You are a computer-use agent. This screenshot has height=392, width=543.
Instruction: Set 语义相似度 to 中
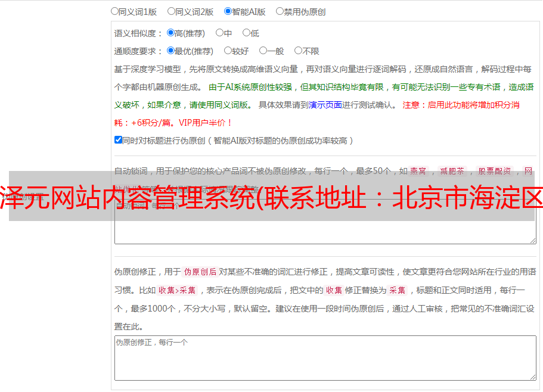click(219, 33)
